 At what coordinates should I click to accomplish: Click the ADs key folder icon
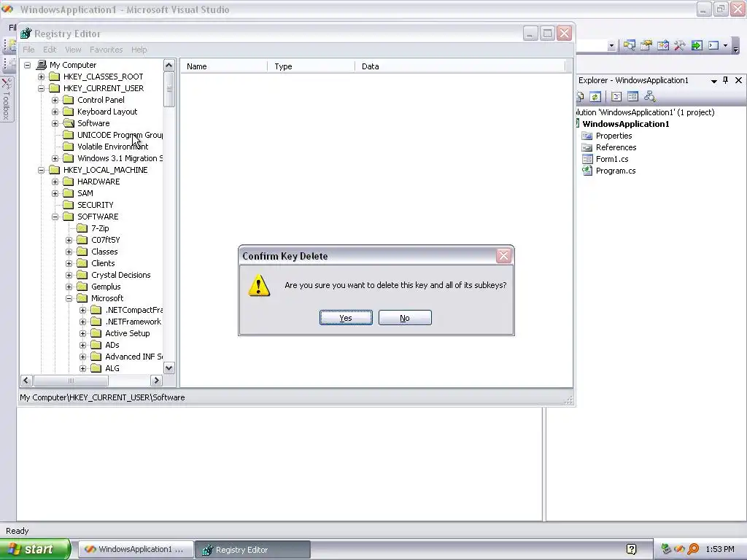tap(96, 345)
